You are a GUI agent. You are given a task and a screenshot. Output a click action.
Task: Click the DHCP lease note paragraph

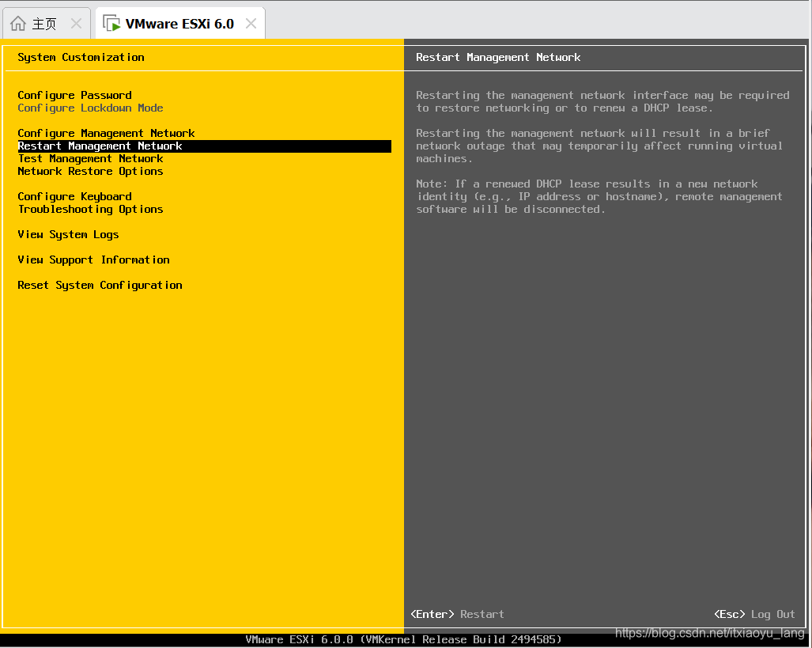tap(599, 196)
